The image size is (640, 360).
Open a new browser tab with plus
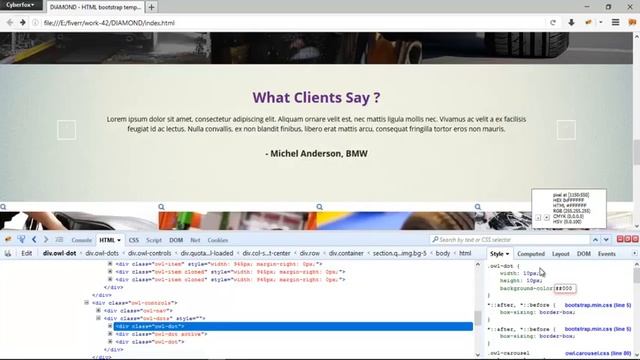[x=151, y=7]
